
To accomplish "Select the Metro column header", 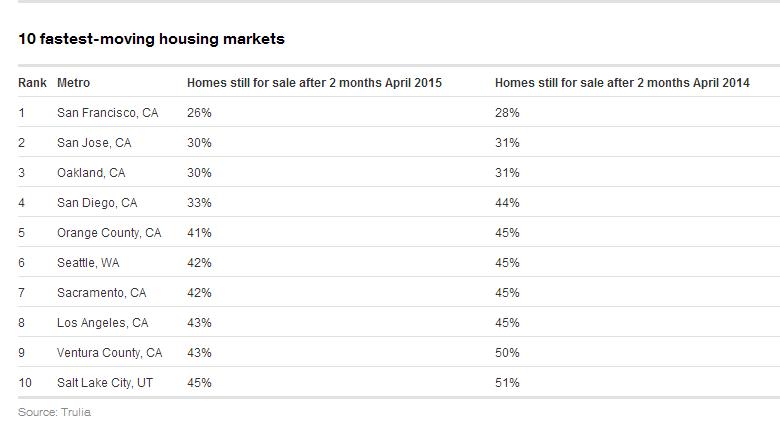I will tap(74, 83).
